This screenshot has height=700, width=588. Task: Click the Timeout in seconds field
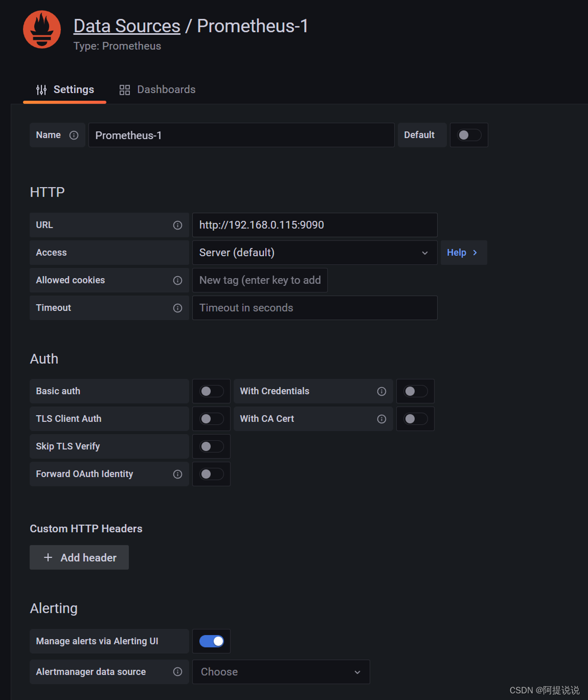click(315, 308)
